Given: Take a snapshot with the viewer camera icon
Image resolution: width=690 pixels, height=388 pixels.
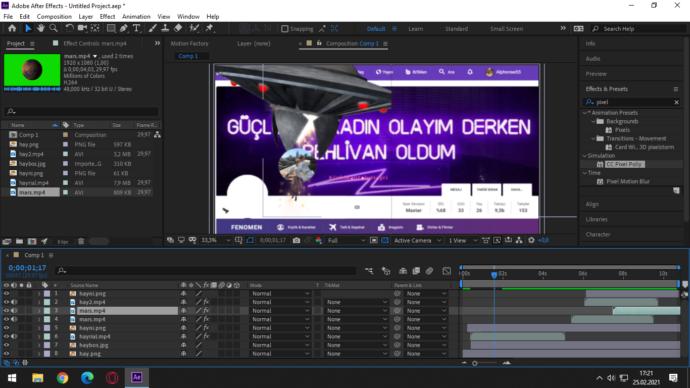Looking at the screenshot, I should [x=297, y=241].
